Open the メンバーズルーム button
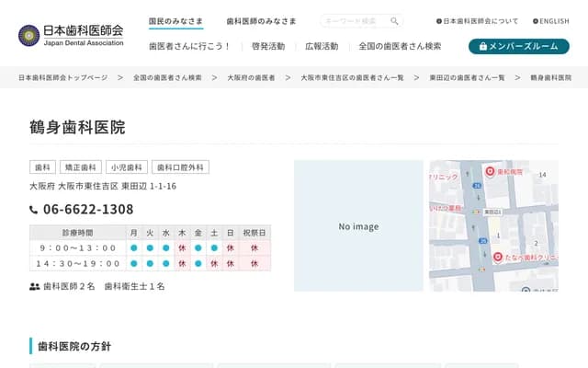 tap(518, 46)
